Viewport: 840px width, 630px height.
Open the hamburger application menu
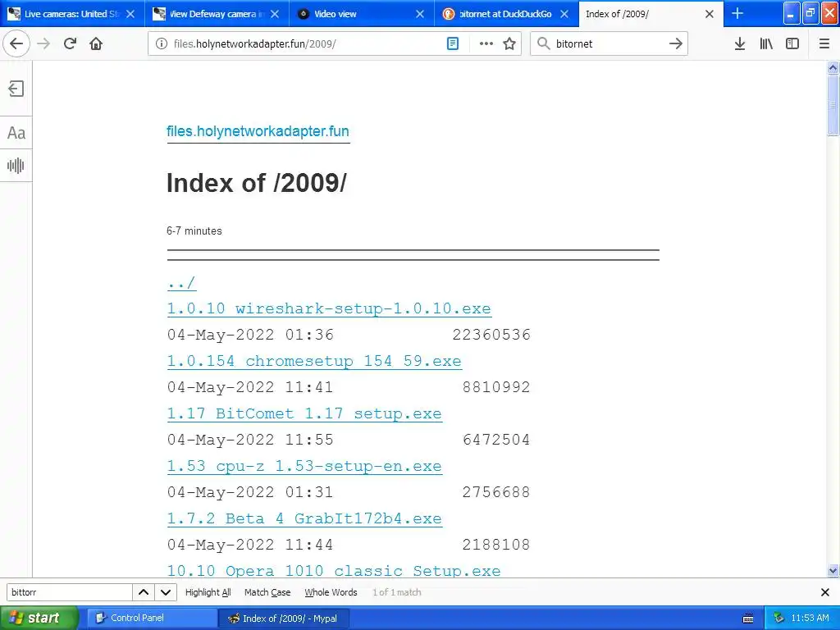pyautogui.click(x=824, y=44)
